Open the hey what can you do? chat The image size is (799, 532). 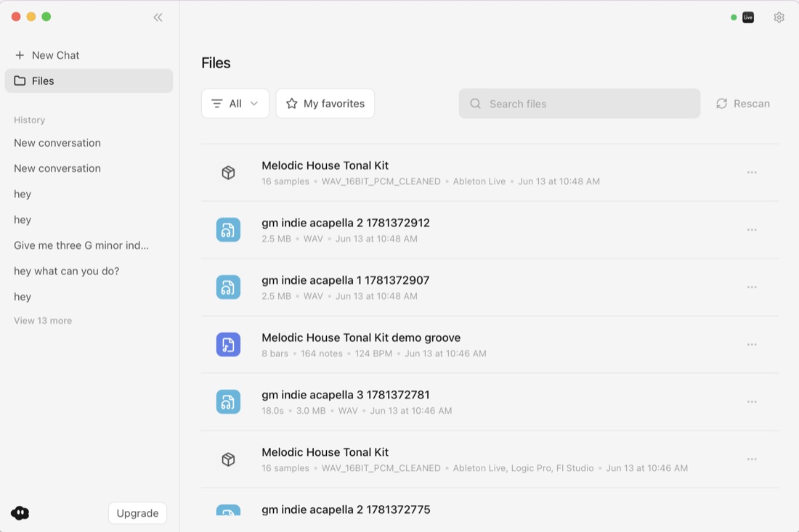click(x=66, y=271)
